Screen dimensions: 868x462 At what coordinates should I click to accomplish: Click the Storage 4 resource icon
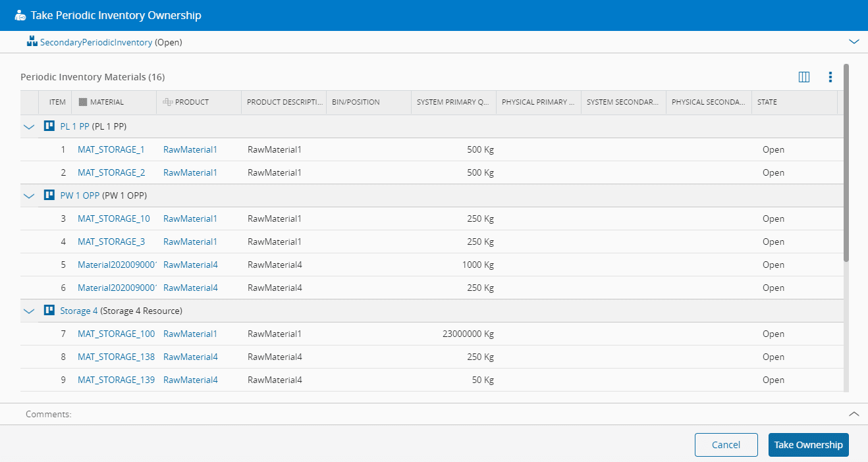click(49, 311)
